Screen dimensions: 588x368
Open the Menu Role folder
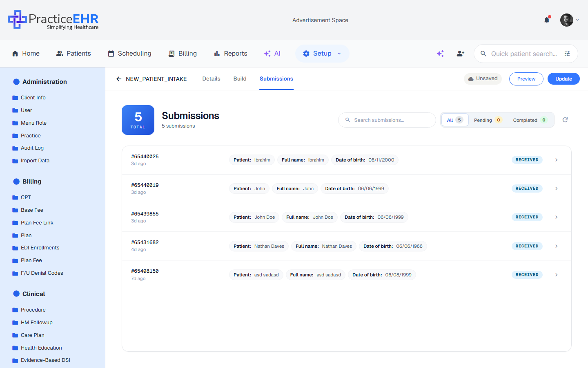(29, 123)
